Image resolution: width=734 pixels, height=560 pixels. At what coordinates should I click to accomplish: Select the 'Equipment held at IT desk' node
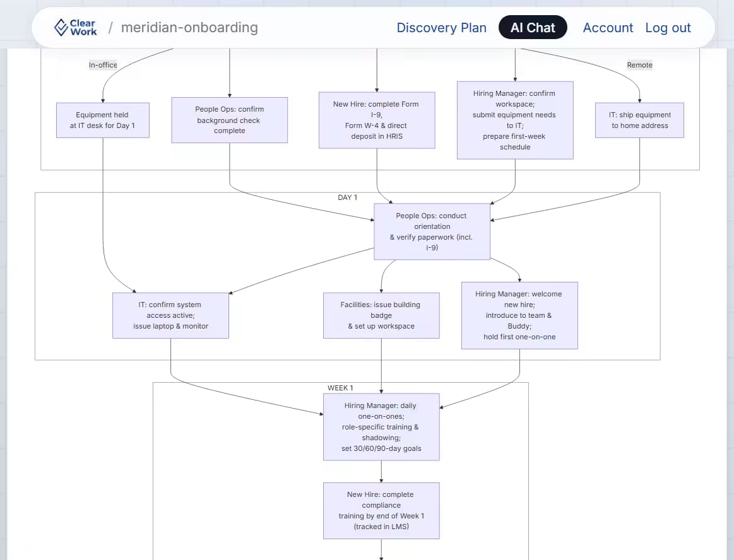[x=102, y=120]
